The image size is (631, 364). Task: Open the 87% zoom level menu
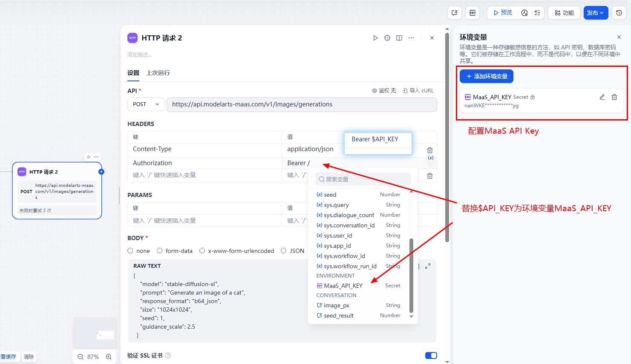pyautogui.click(x=93, y=357)
